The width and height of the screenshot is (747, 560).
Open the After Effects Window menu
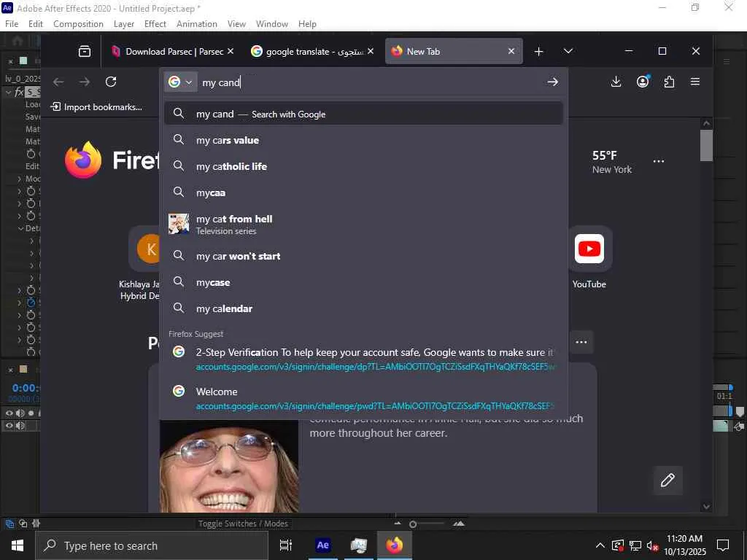[272, 24]
